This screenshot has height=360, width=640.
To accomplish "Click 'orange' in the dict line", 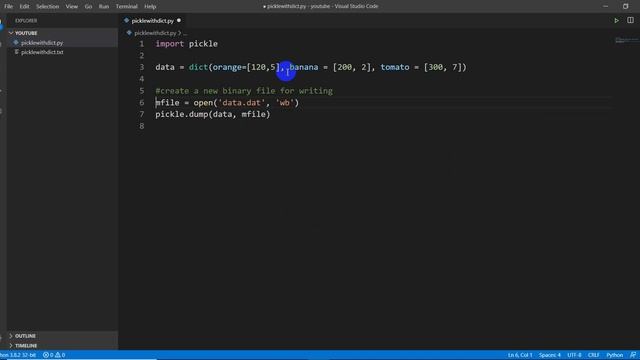I will click(x=227, y=67).
